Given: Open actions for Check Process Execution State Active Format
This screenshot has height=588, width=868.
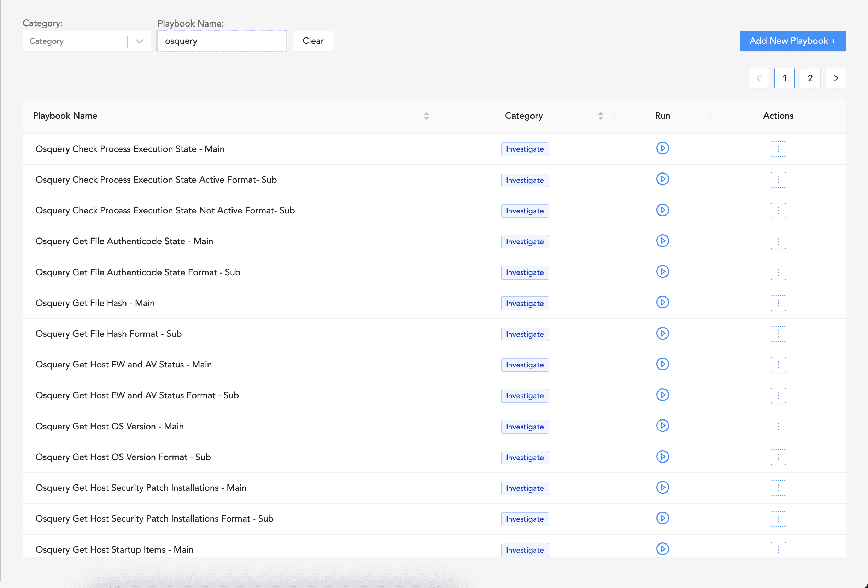Looking at the screenshot, I should click(778, 180).
